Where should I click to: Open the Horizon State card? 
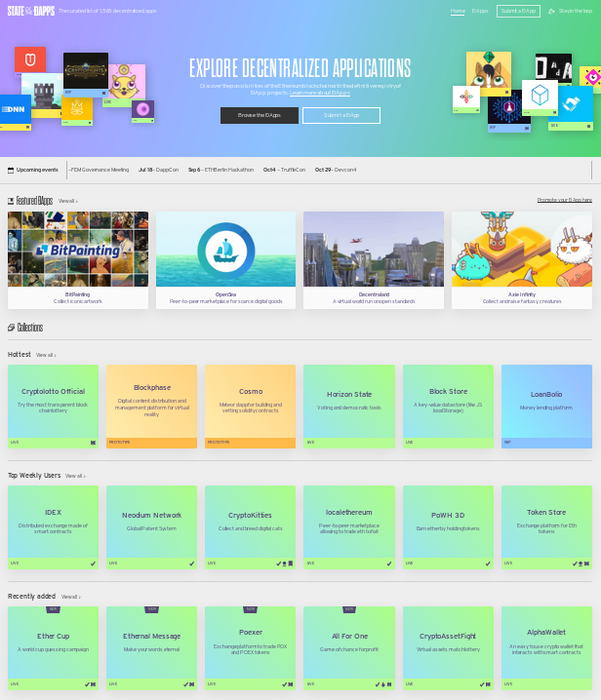[349, 407]
